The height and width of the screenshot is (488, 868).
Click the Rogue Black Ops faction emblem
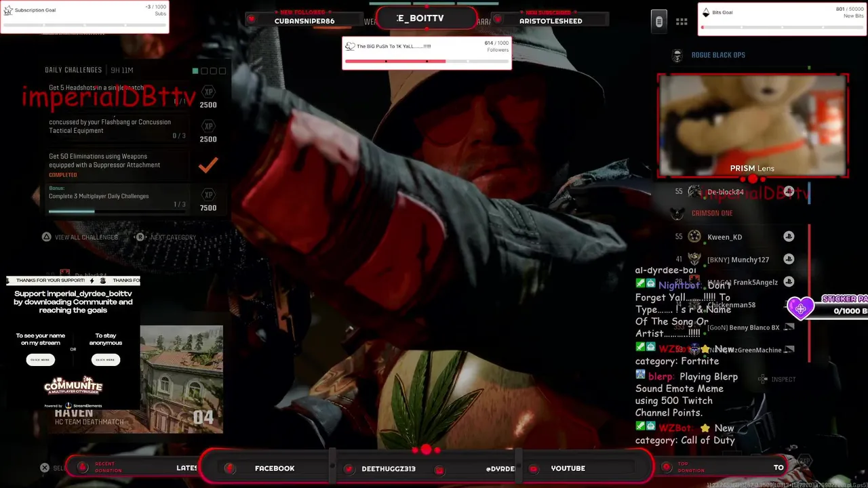pos(677,56)
